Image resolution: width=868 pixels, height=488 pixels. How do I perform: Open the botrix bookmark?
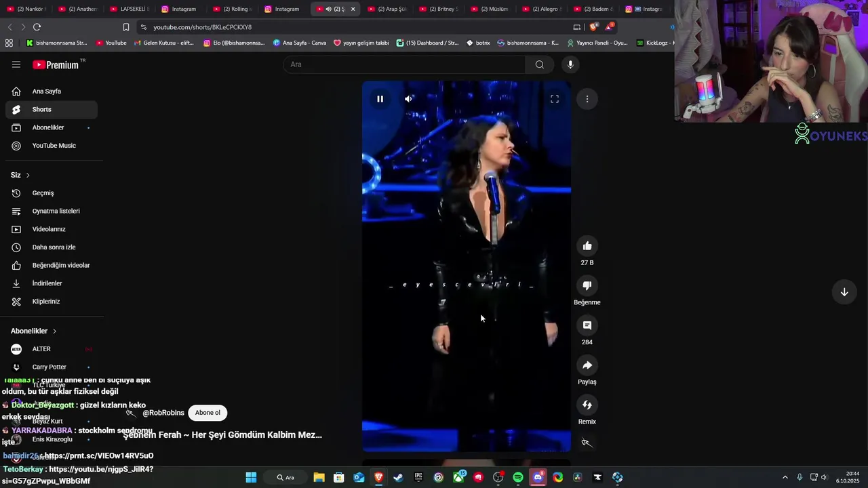point(478,43)
